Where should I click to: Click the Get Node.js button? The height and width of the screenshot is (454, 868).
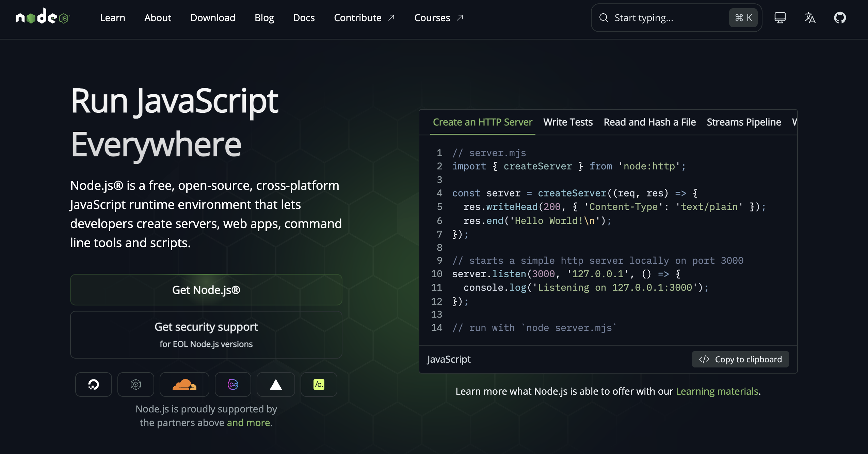point(206,290)
